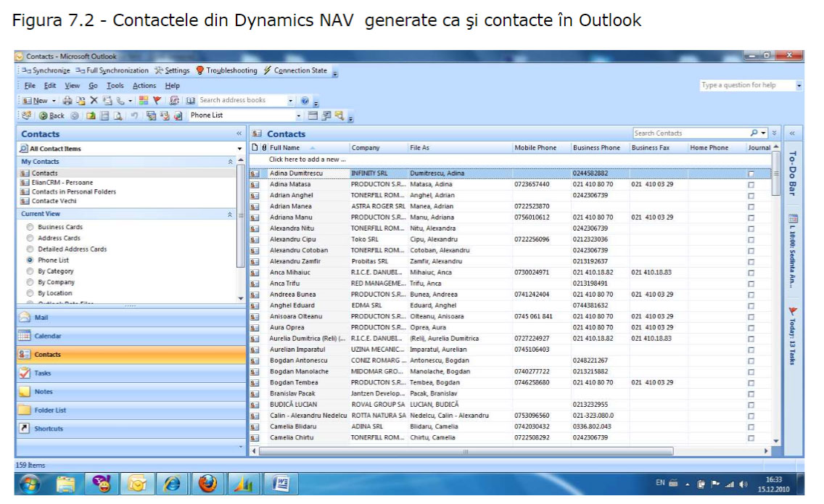Open Firefox from the Windows taskbar
824x504 pixels.
click(207, 483)
